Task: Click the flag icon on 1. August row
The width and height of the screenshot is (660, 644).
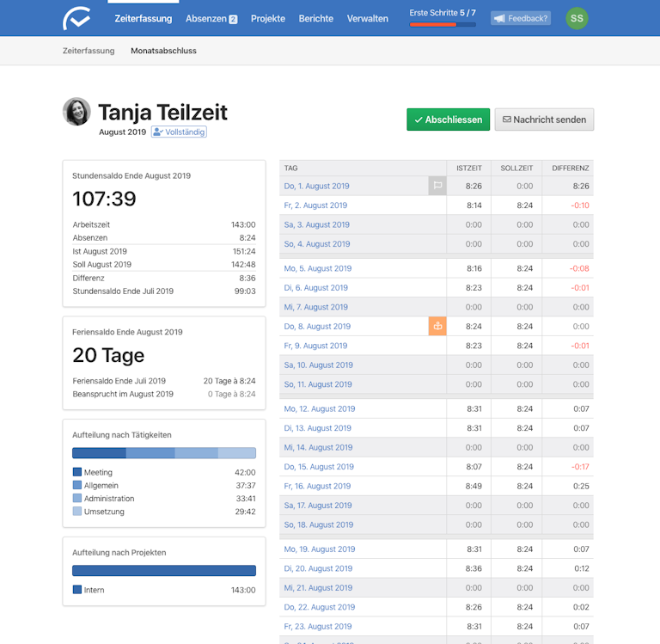Action: coord(437,186)
